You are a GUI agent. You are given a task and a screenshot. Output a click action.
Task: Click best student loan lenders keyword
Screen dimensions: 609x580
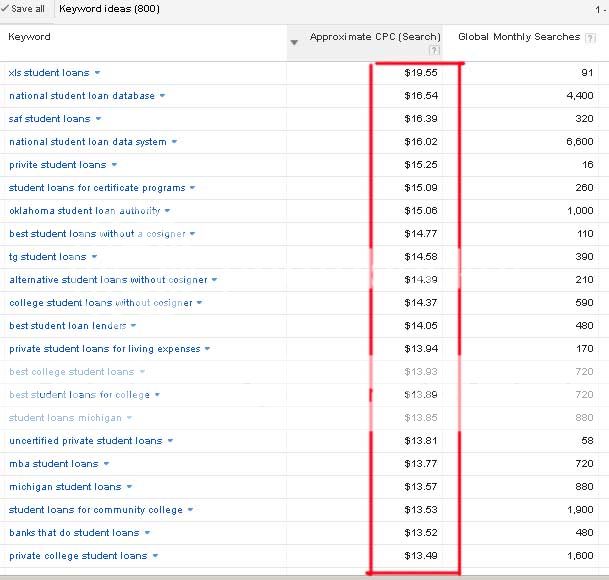pyautogui.click(x=67, y=326)
